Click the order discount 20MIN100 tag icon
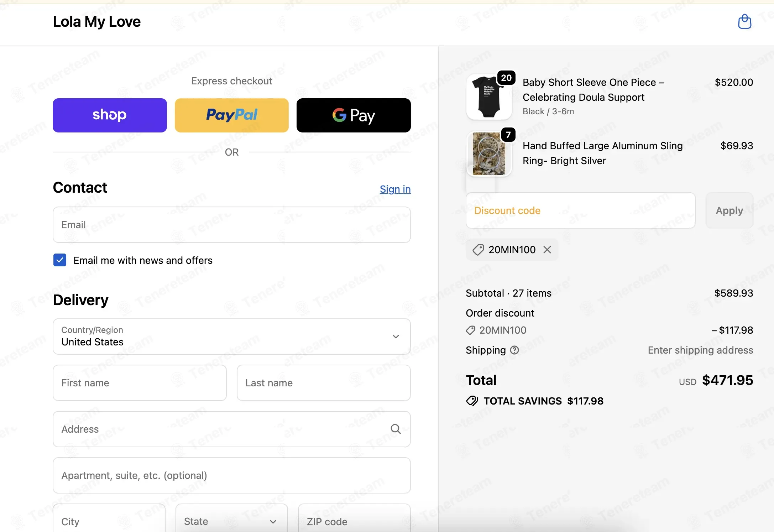774x532 pixels. 470,330
